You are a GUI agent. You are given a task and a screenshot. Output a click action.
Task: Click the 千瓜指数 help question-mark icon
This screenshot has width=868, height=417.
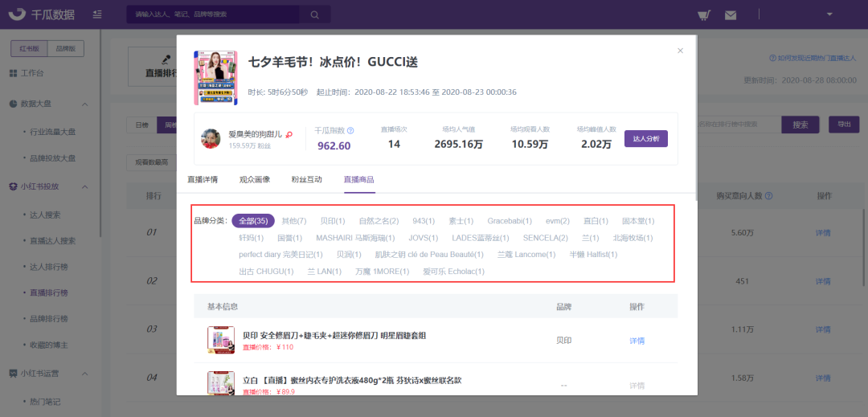tap(350, 131)
